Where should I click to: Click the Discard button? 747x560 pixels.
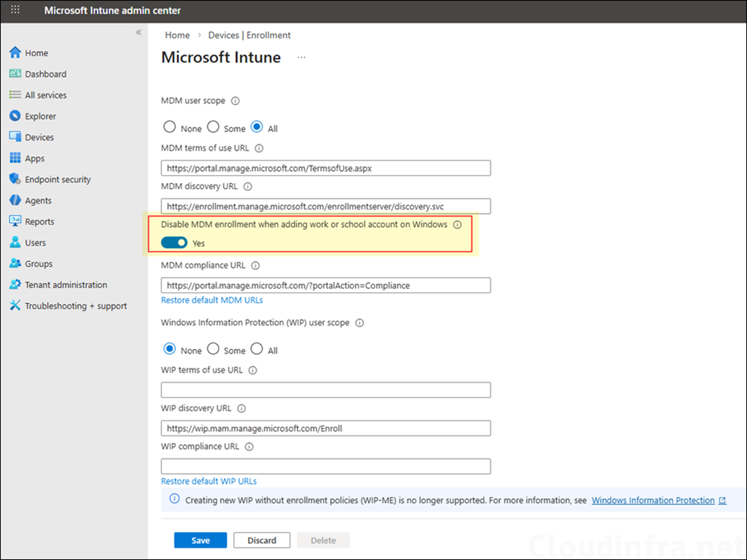pos(262,540)
